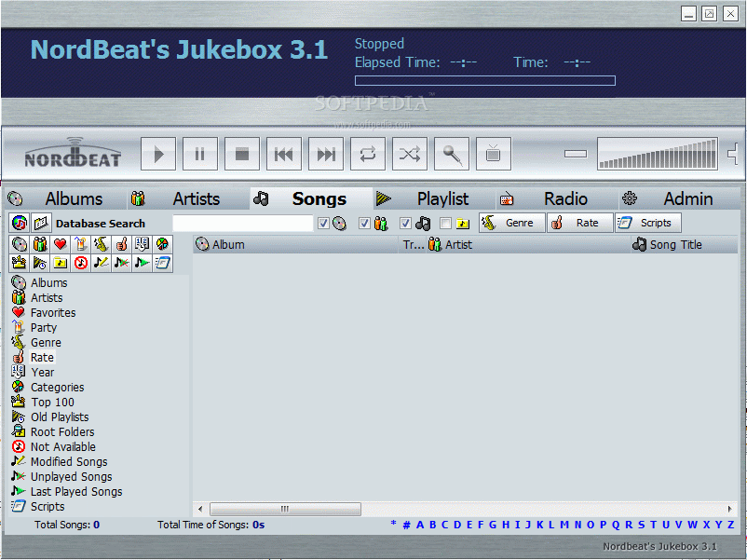Click the podium Top 100 icon in grid

(20, 263)
